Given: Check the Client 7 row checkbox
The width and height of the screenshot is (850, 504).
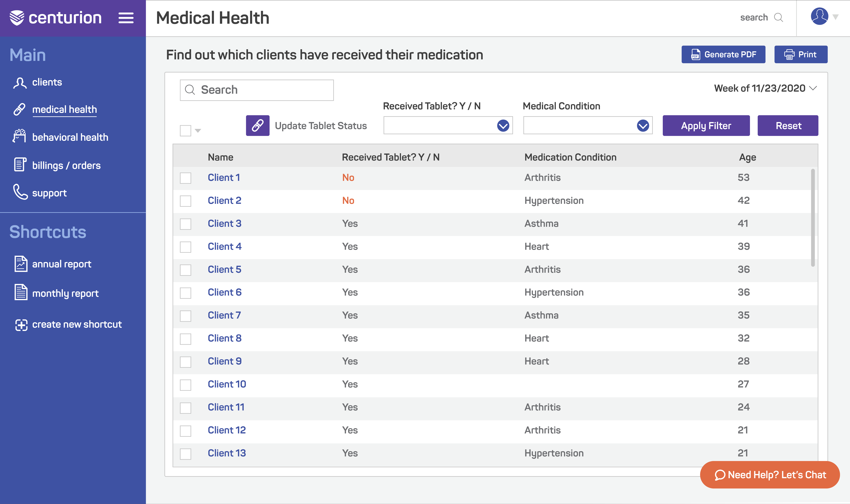Looking at the screenshot, I should 186,316.
